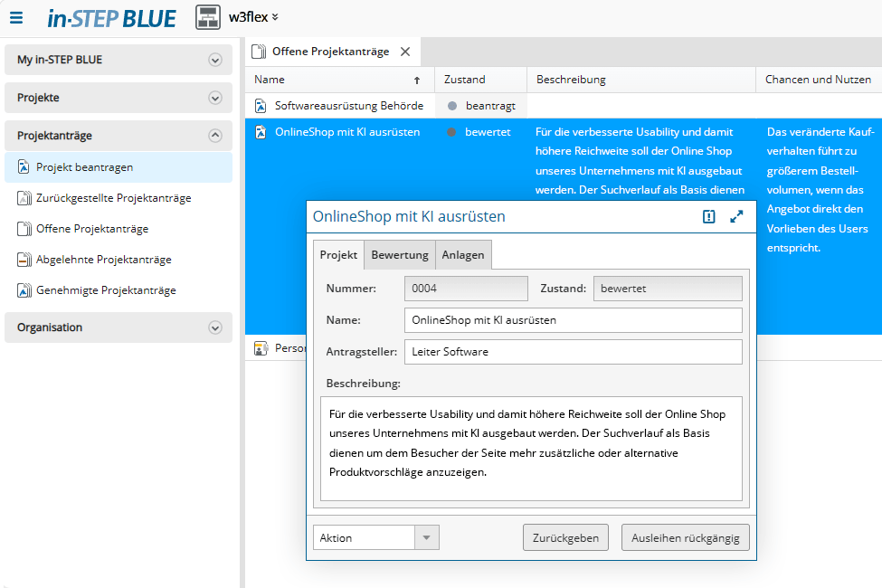Expand the Projekte section
Image resolution: width=882 pixels, height=588 pixels.
point(215,98)
